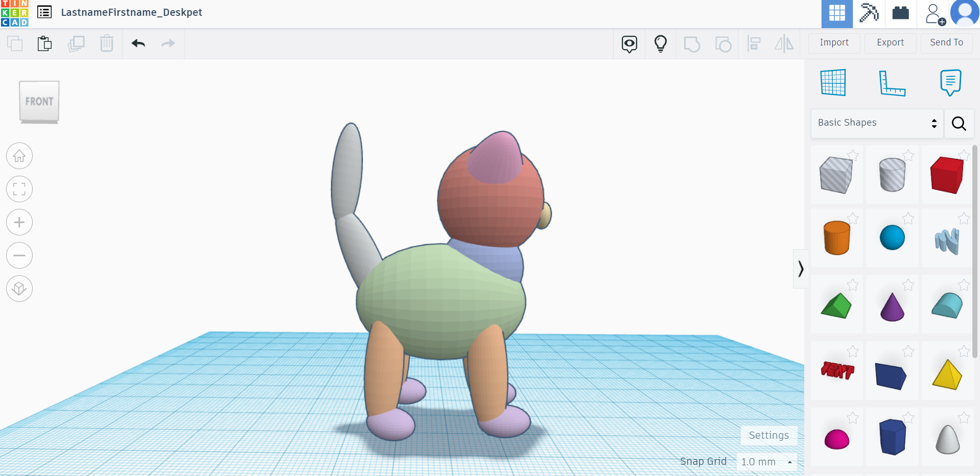Collapse the shapes panel with chevron
The width and height of the screenshot is (980, 476).
click(x=800, y=269)
